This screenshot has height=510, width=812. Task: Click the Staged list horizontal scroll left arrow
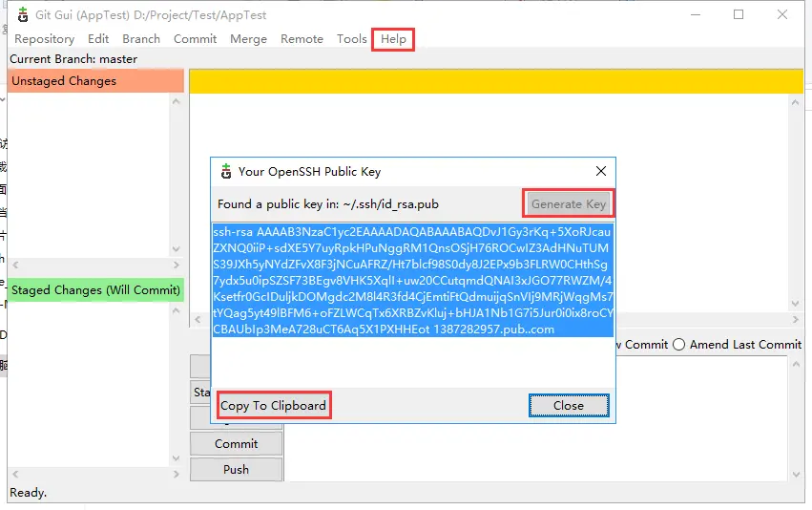click(15, 475)
